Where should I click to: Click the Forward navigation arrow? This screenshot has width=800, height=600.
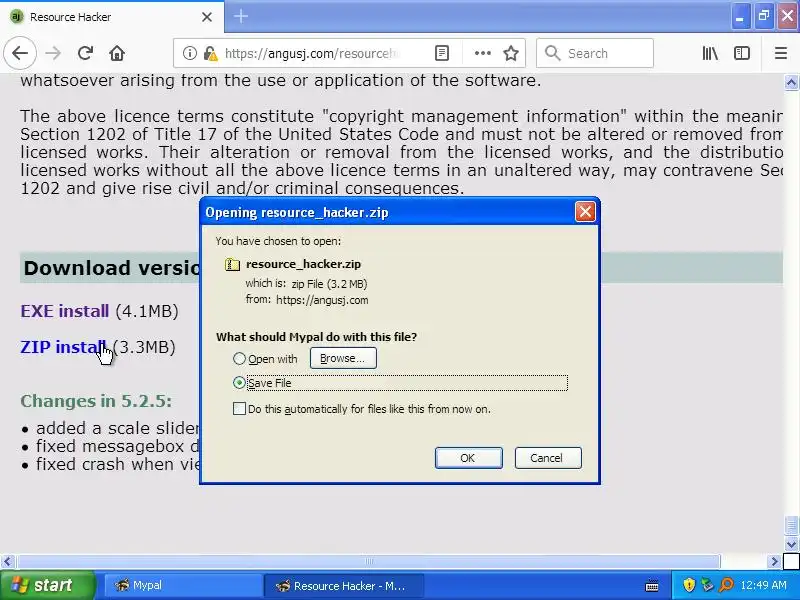[x=53, y=53]
